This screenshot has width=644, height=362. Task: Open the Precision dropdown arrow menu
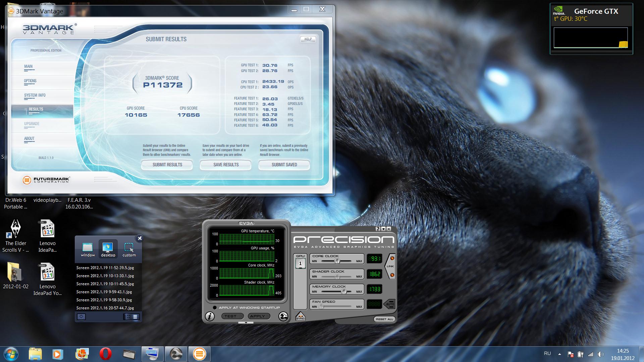pyautogui.click(x=383, y=229)
